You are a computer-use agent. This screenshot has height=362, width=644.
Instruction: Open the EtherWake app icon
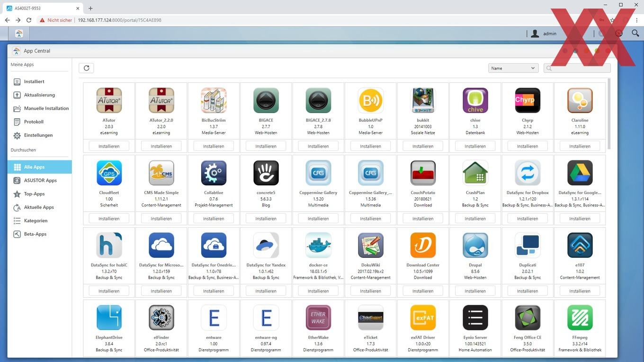tap(318, 318)
